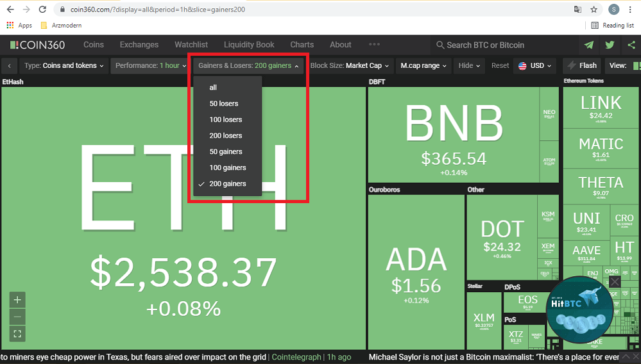Screen dimensions: 641x364
Task: Open the Watchlist nav item
Action: 191,45
